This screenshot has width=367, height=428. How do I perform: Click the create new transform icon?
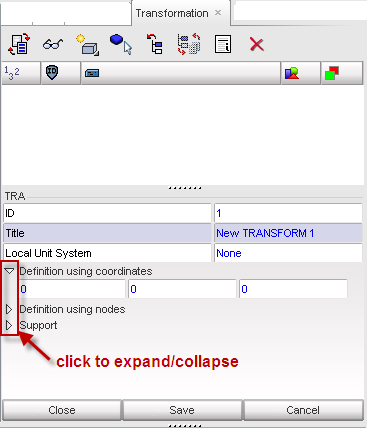pyautogui.click(x=87, y=45)
